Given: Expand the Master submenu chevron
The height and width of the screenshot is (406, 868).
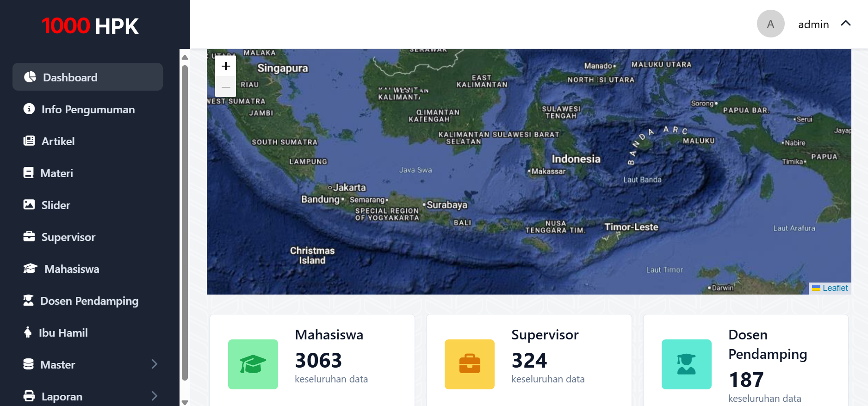Looking at the screenshot, I should click(155, 364).
